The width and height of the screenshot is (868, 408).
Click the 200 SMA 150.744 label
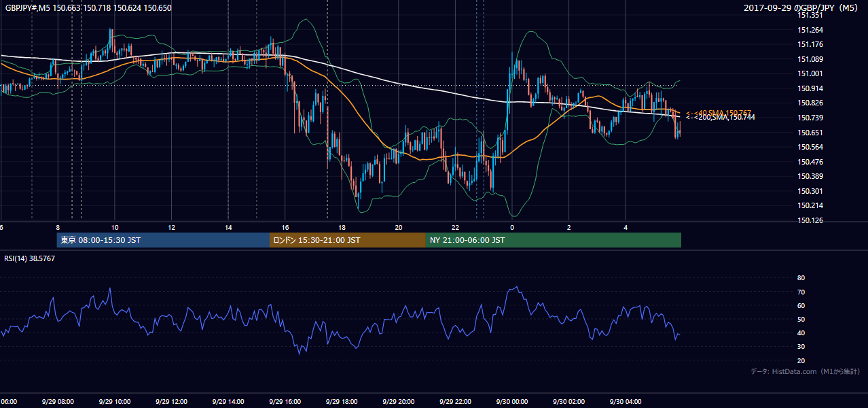click(720, 118)
